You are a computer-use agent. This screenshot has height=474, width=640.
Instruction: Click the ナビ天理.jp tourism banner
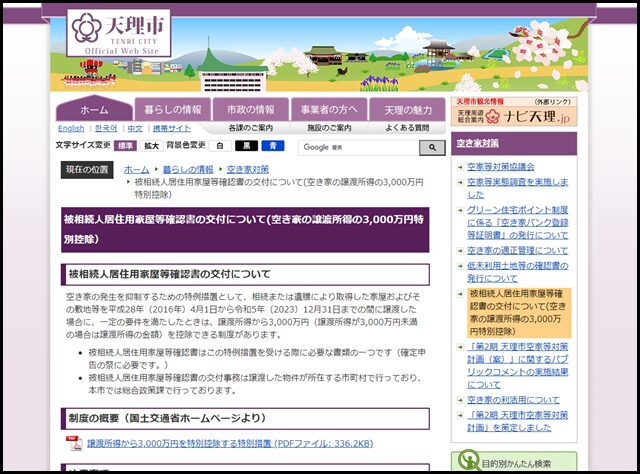tap(514, 111)
